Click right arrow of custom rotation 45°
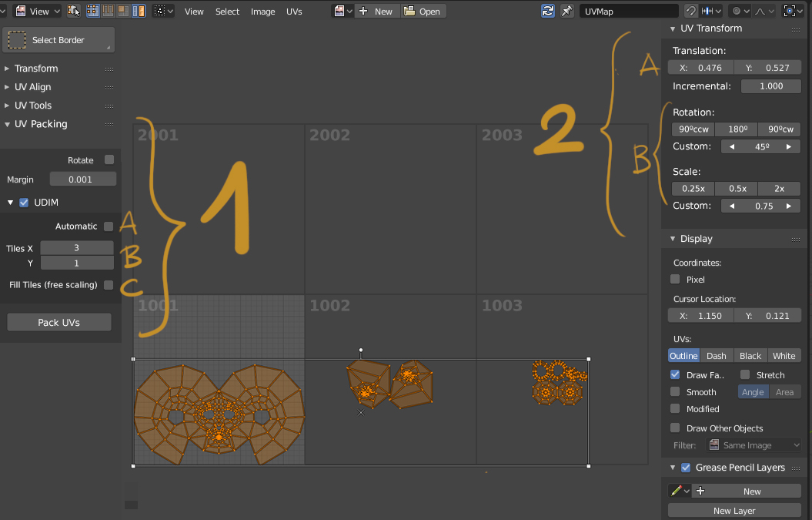The width and height of the screenshot is (812, 520). [789, 146]
